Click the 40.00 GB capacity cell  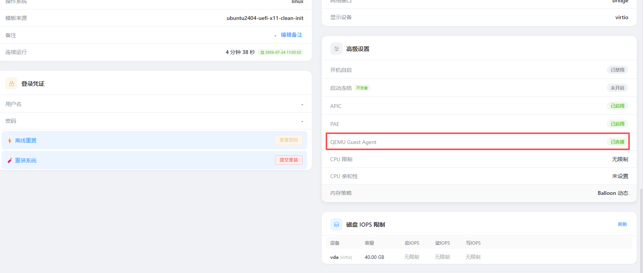click(374, 257)
